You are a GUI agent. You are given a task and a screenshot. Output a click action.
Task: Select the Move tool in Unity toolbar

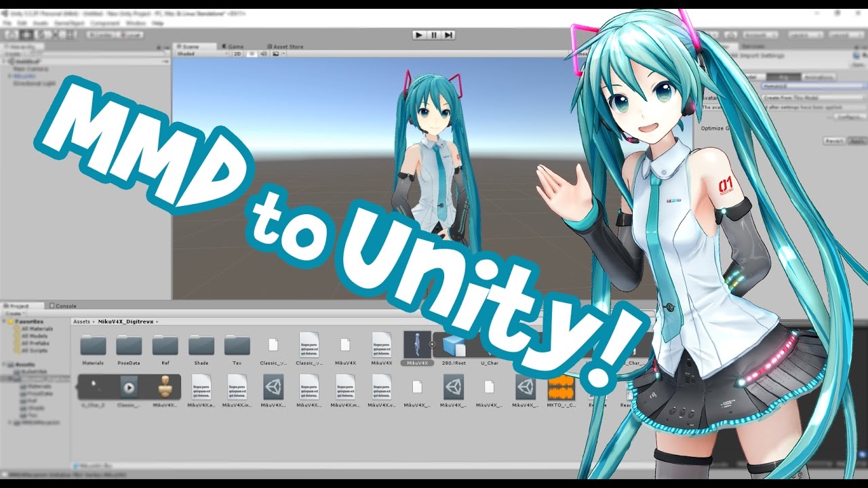coord(26,35)
